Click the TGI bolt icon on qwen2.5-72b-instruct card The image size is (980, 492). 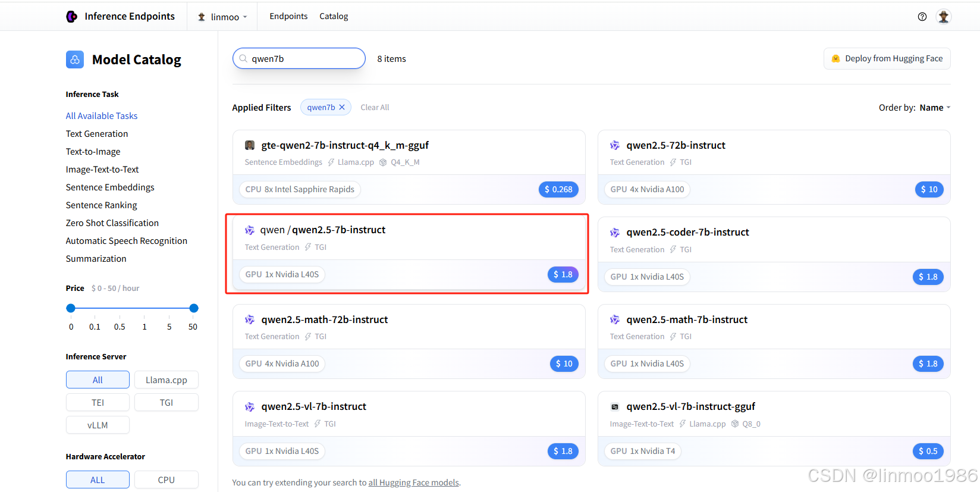click(x=673, y=162)
